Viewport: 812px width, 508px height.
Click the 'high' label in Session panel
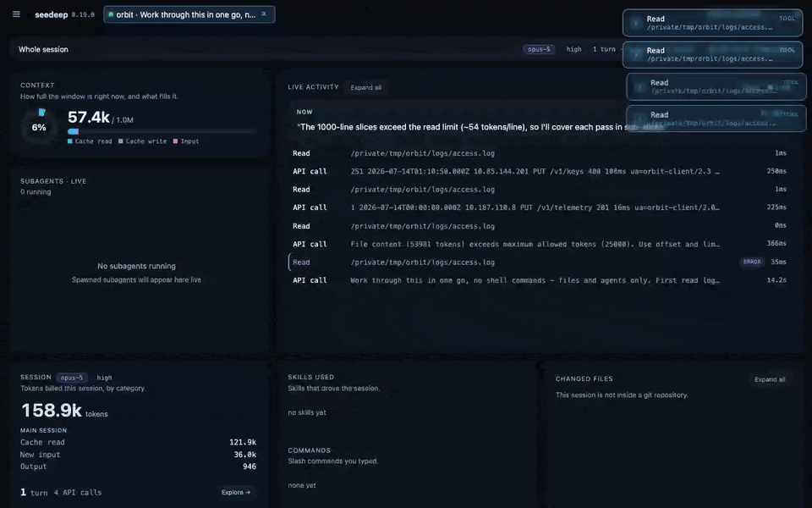[x=104, y=378]
